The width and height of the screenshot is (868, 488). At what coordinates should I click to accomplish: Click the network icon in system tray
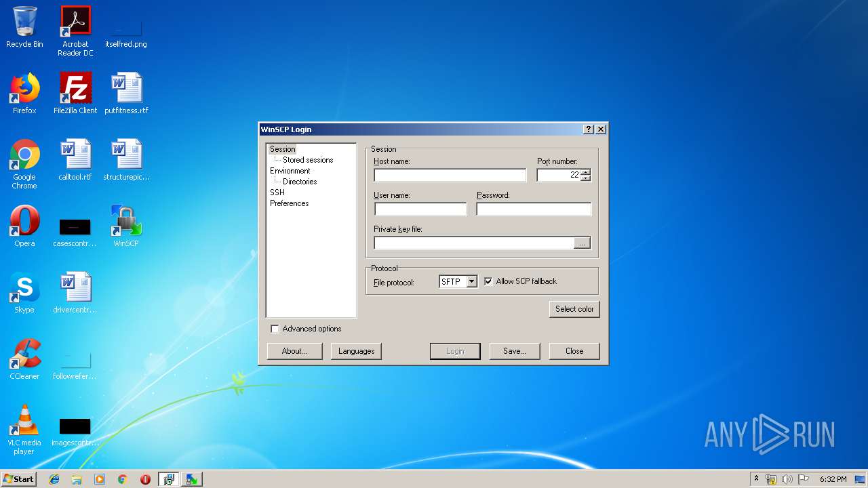(x=771, y=479)
